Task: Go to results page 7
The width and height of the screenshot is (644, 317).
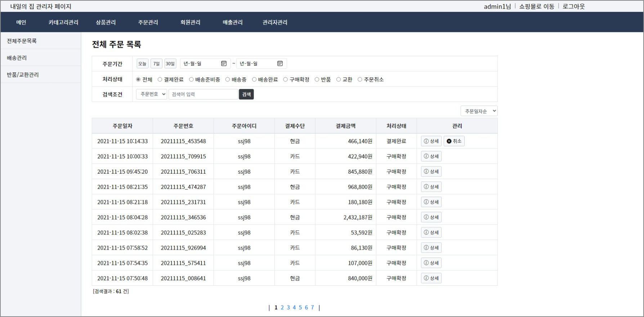Action: click(312, 308)
